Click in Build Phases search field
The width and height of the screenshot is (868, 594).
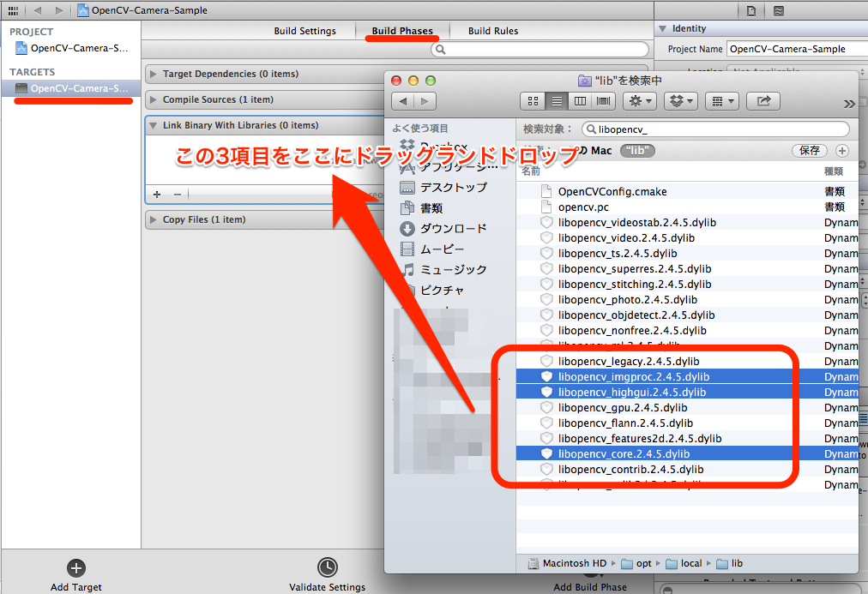point(539,49)
